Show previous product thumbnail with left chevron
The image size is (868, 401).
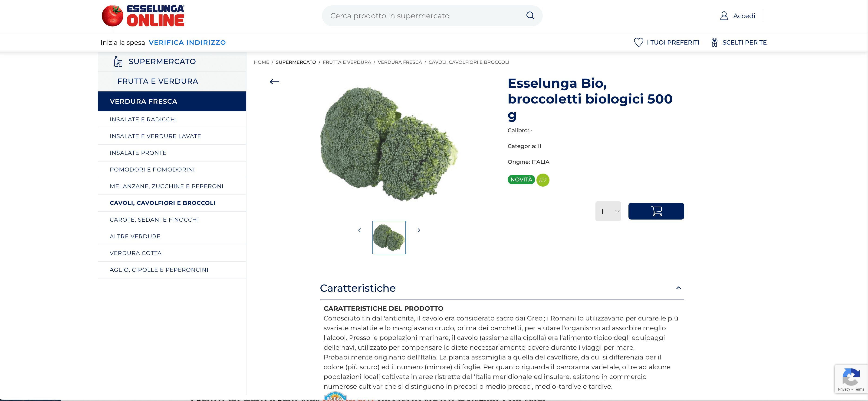(359, 230)
